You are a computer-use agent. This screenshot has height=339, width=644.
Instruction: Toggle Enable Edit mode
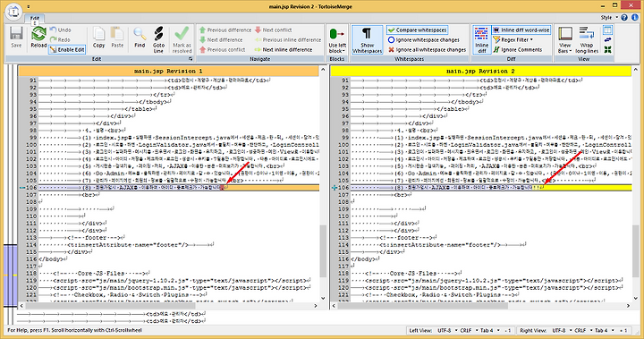point(67,50)
